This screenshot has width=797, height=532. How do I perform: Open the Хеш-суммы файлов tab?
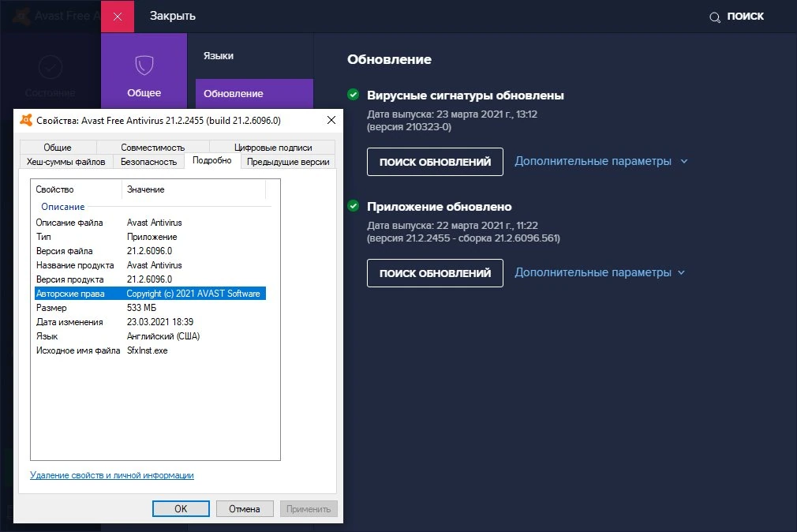66,162
